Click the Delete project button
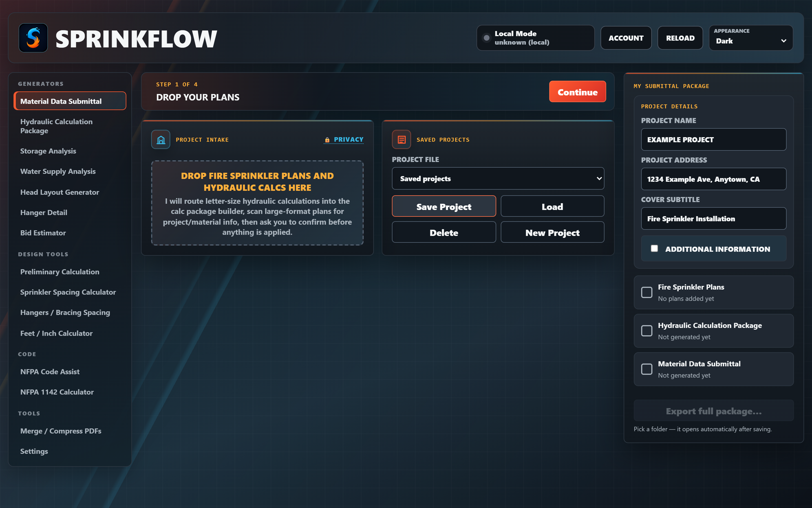812x508 pixels. click(444, 232)
